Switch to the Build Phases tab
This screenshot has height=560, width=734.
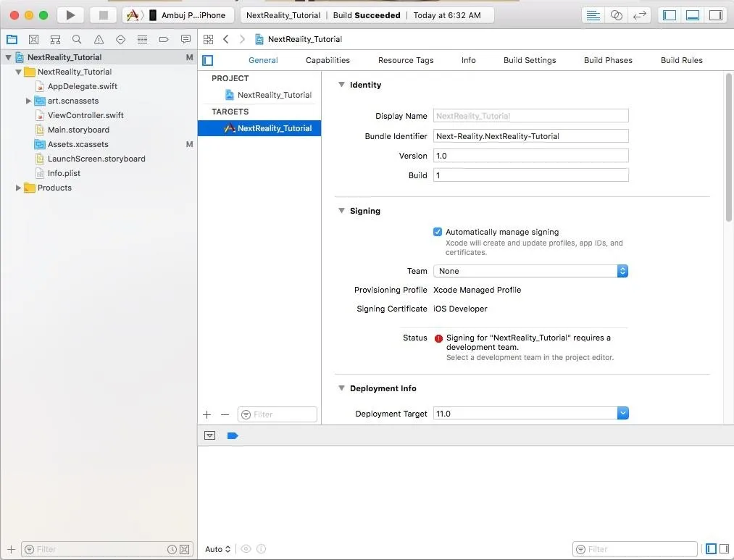click(x=608, y=60)
